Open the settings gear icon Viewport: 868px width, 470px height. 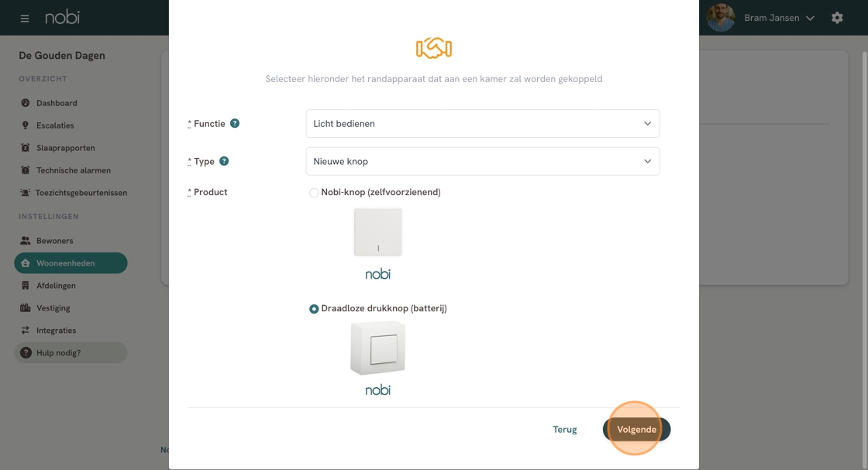[837, 18]
